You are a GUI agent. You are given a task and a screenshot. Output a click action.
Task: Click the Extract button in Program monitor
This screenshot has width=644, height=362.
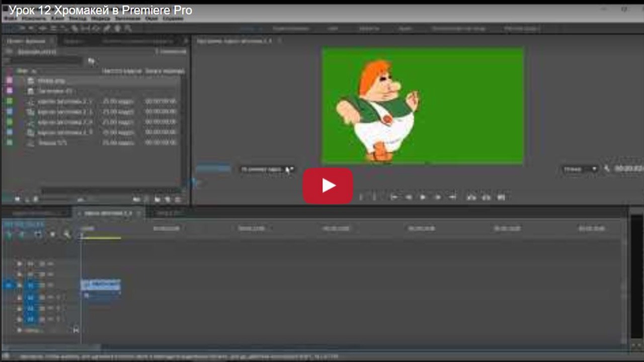[x=486, y=198]
